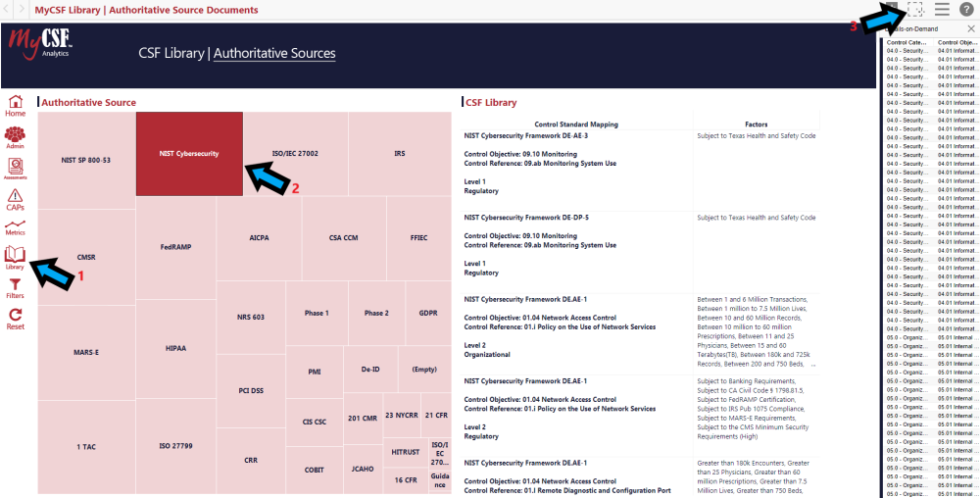Image resolution: width=980 pixels, height=498 pixels.
Task: Select the CSA CCM tile
Action: [344, 238]
